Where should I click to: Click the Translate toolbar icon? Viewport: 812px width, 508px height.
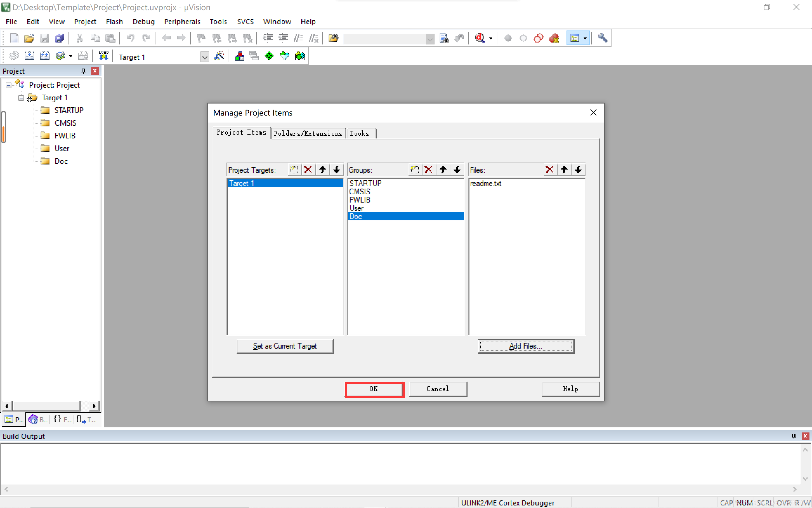[14, 56]
